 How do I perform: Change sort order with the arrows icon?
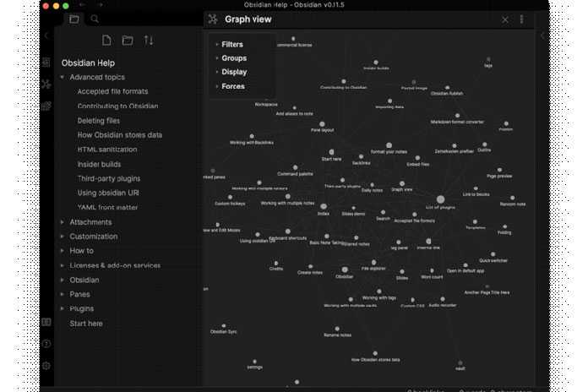click(x=149, y=41)
